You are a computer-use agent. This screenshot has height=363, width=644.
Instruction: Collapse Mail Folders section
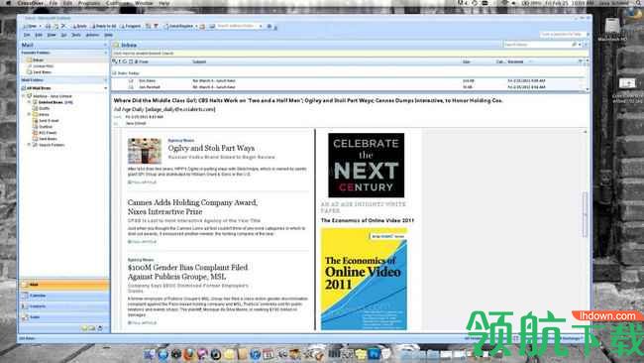click(x=105, y=80)
